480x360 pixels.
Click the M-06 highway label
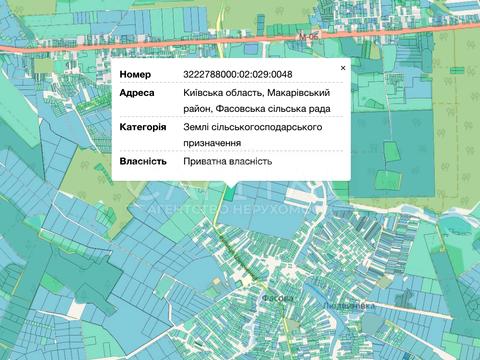[309, 37]
